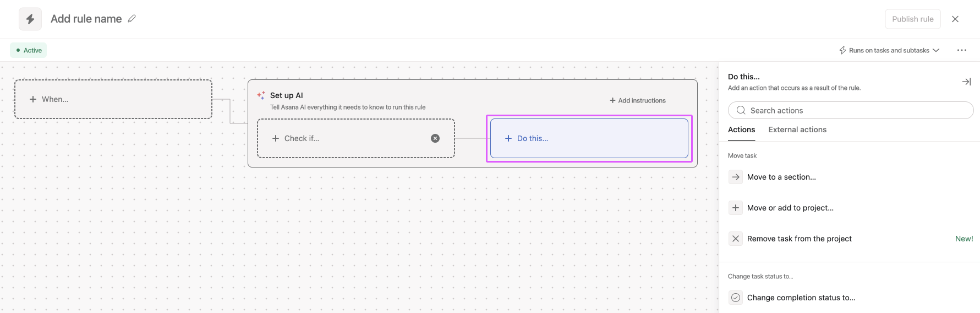Image resolution: width=980 pixels, height=313 pixels.
Task: Open the three-dot more options menu
Action: pos(962,50)
